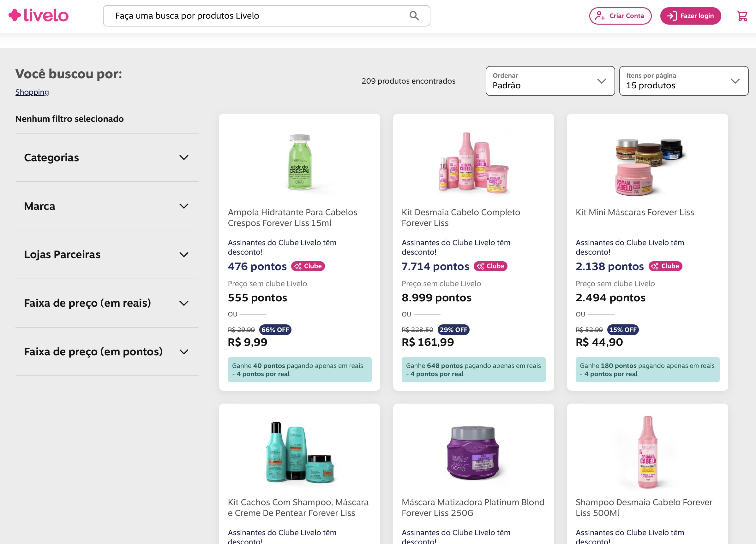Click the Ganhe 180 pontos banner
Screen dimensions: 756x544
point(647,370)
